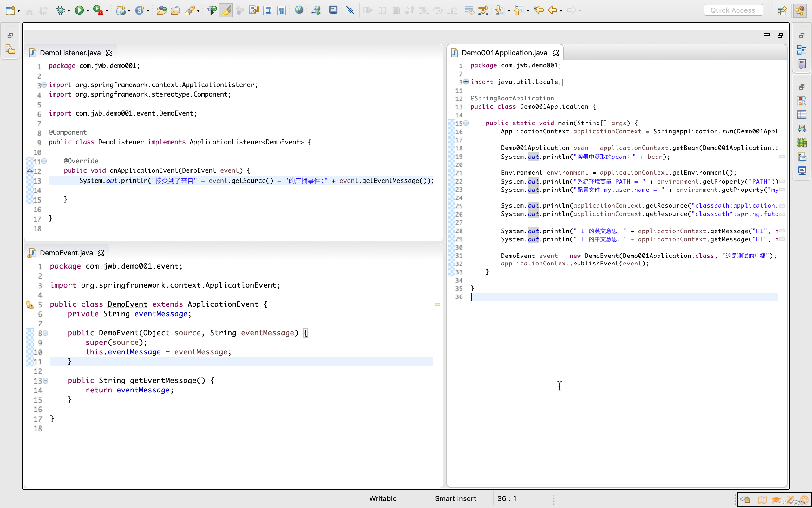Viewport: 812px width, 508px height.
Task: Expand folded imports in Demo001Application line 3
Action: [466, 82]
